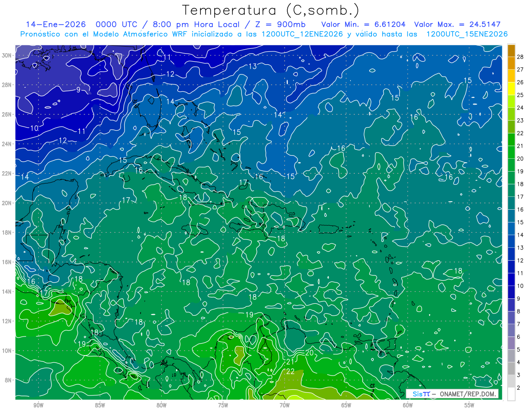Click the contour label '20' on the map

309,353
